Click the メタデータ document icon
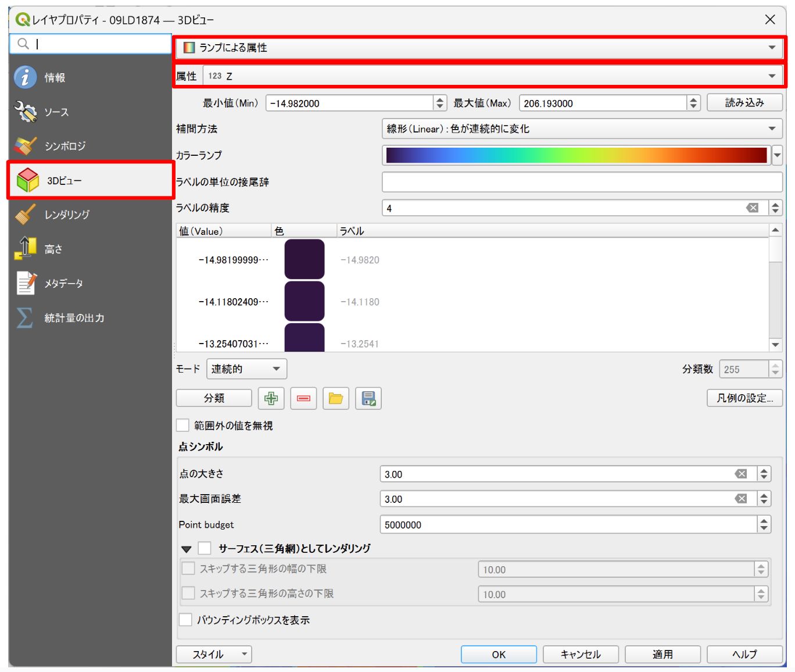The height and width of the screenshot is (672, 795). point(26,283)
